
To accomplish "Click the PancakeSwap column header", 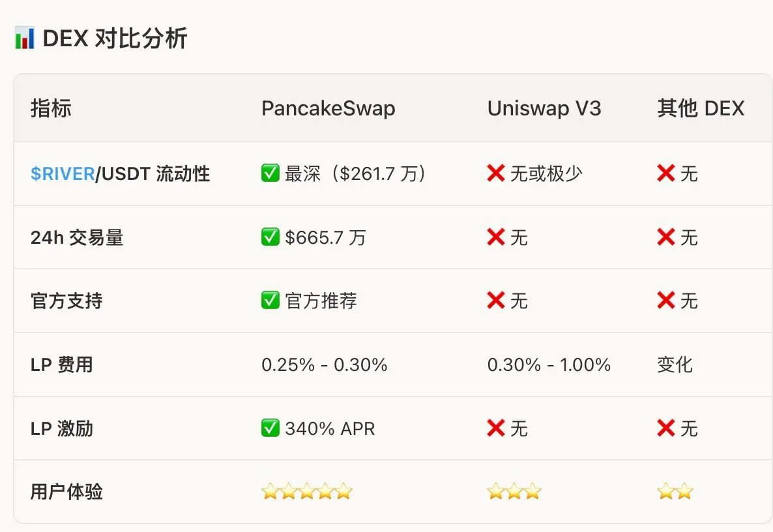I will pyautogui.click(x=328, y=108).
